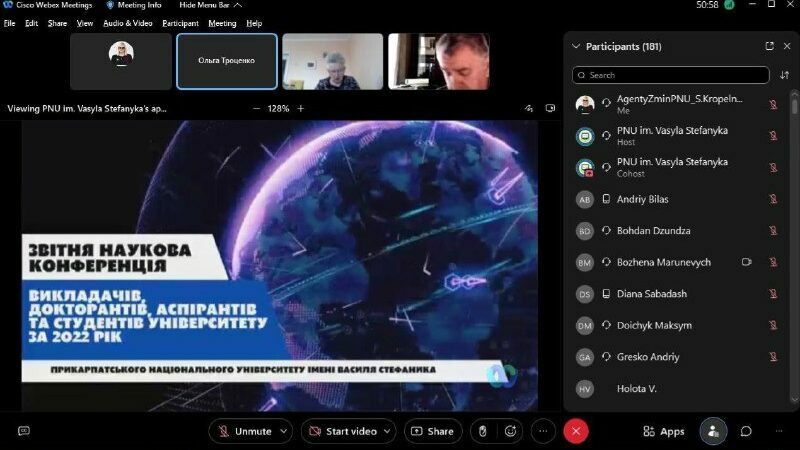Open the Start video options arrow
800x450 pixels.
(x=389, y=431)
